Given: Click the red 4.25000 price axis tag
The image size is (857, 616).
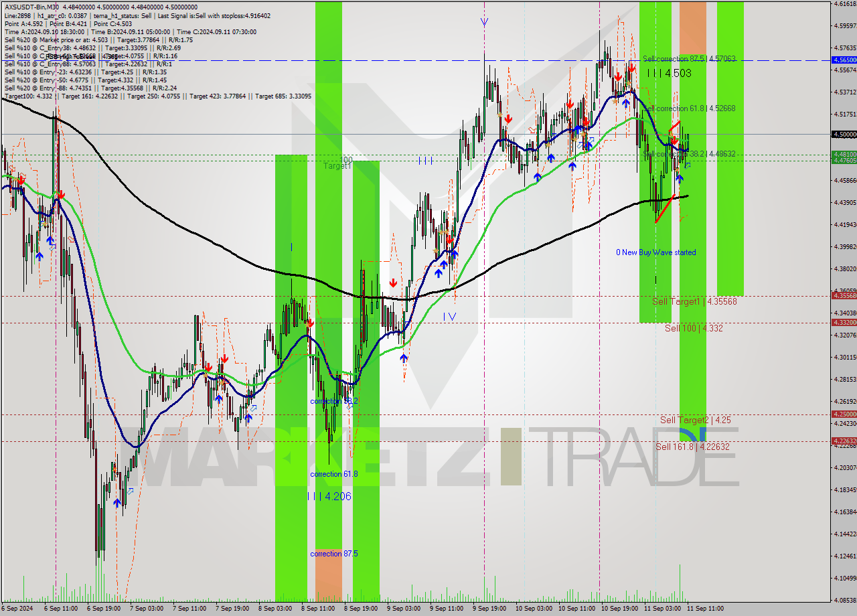Looking at the screenshot, I should coord(844,414).
